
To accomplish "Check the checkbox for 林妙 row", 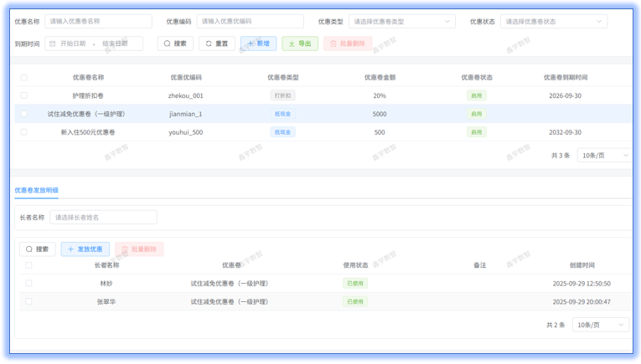I will (28, 284).
